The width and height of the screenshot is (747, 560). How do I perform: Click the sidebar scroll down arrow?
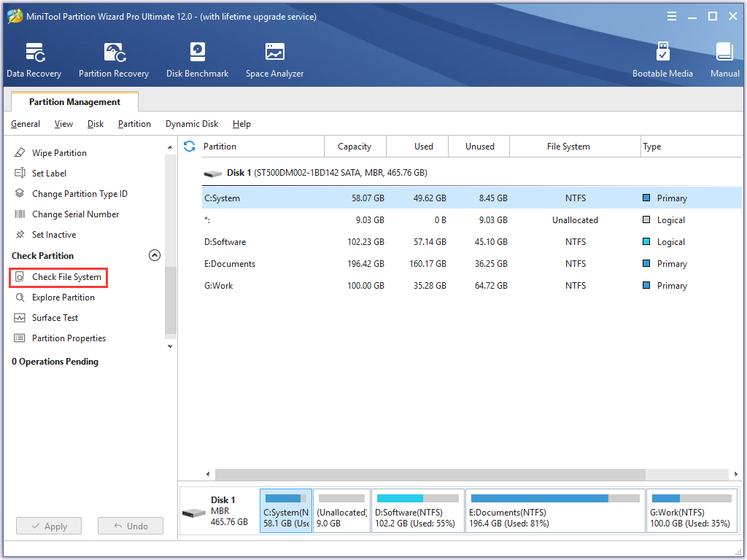(x=170, y=346)
